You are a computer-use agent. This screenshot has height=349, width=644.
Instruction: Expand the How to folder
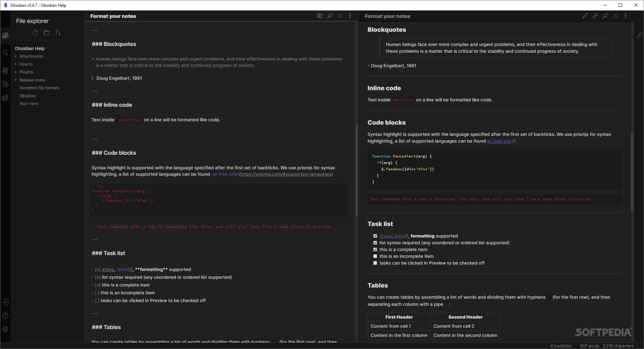[x=16, y=64]
